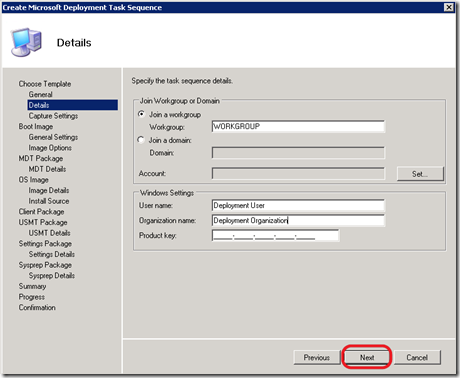The width and height of the screenshot is (460, 378).
Task: Cancel the task sequence wizard
Action: click(417, 357)
